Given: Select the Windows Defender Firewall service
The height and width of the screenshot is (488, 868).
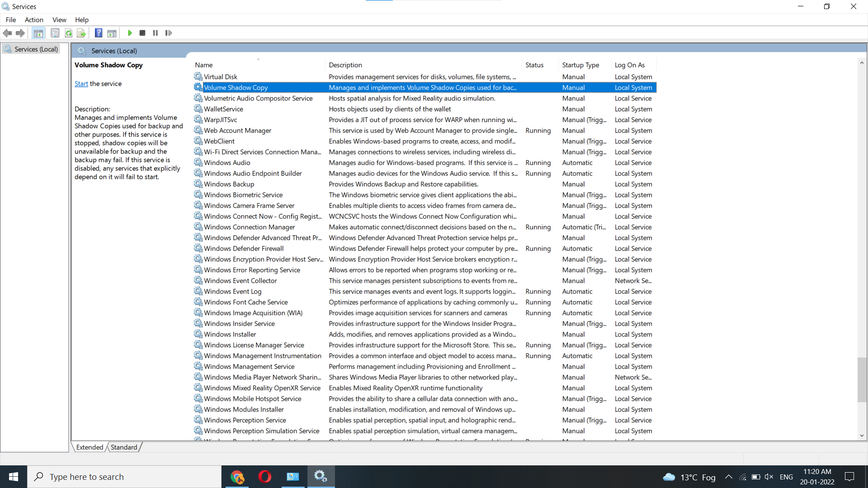Looking at the screenshot, I should click(243, 248).
